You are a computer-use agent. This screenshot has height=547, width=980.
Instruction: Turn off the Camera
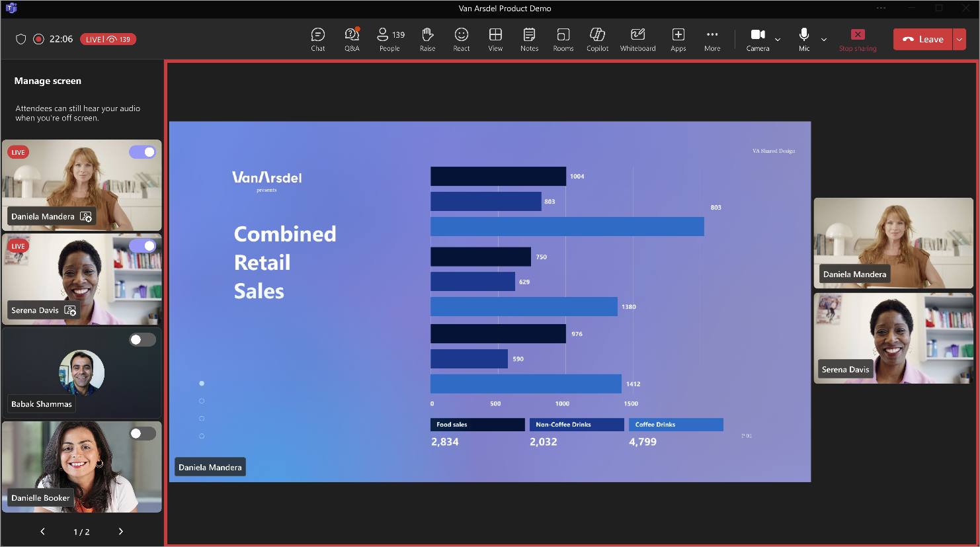tap(758, 40)
